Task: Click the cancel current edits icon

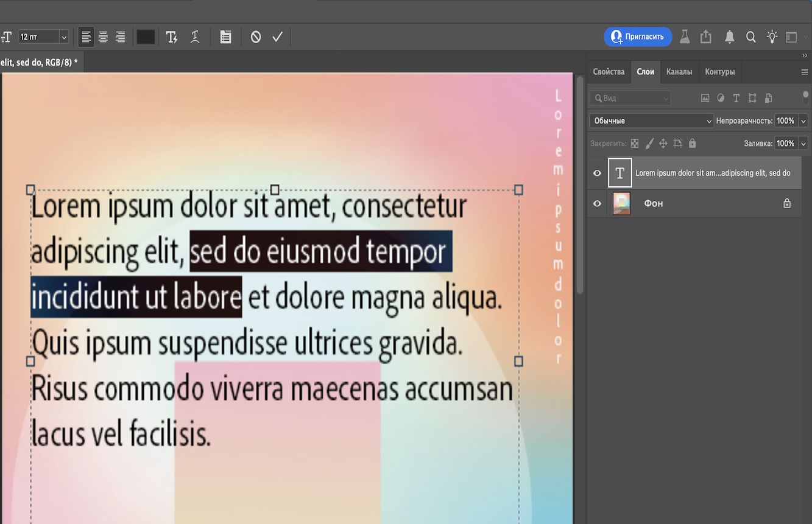Action: [255, 37]
